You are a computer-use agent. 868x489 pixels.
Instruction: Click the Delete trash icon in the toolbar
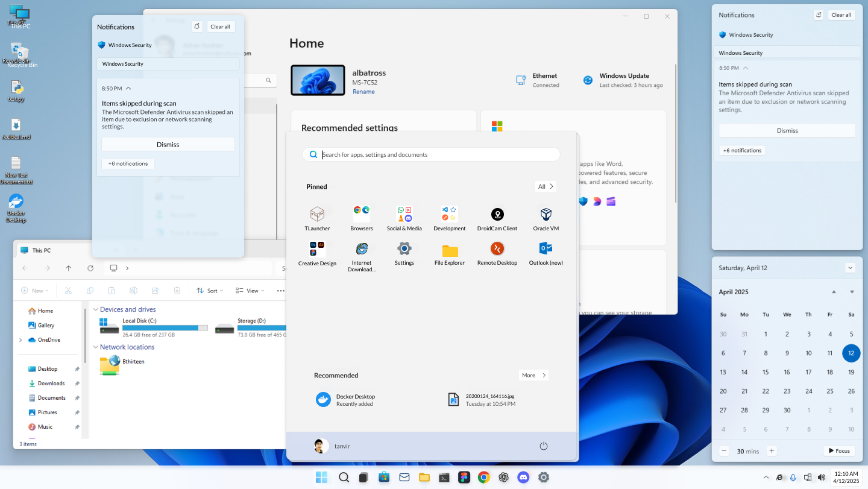(x=176, y=290)
